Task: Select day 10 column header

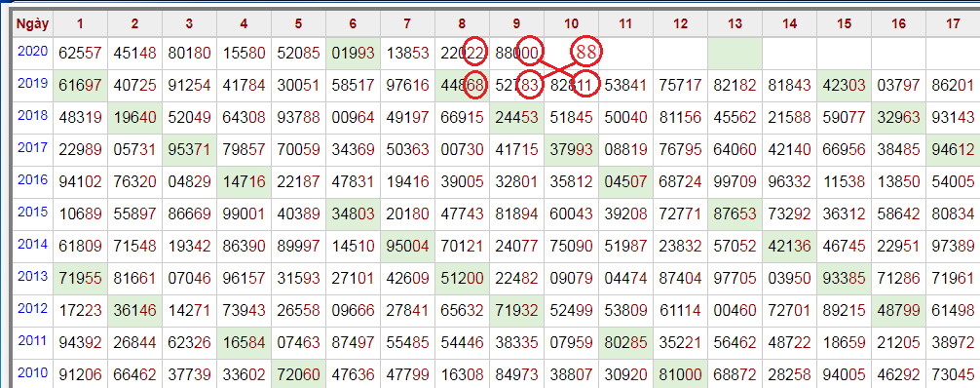Action: [571, 24]
